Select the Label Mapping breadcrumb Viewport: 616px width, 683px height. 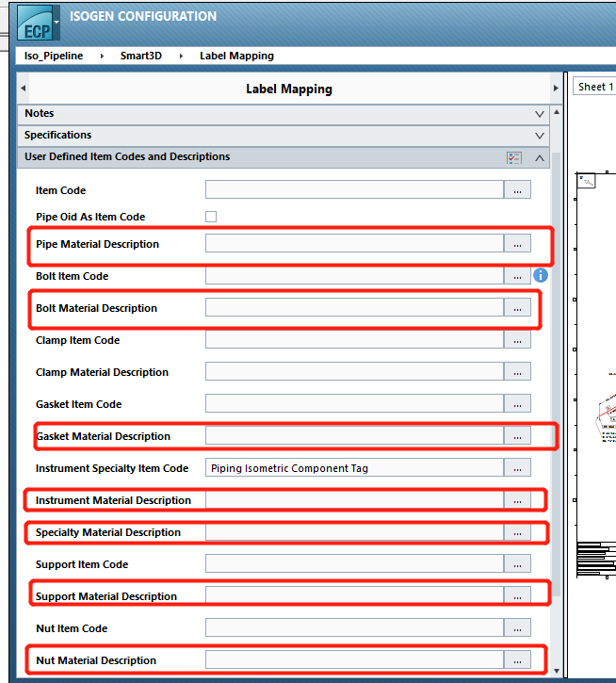point(236,56)
